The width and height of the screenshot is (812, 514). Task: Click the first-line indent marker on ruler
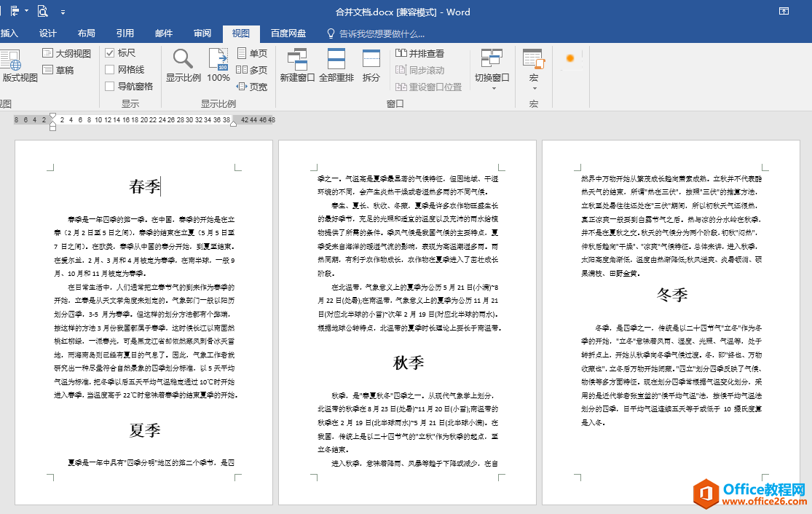pyautogui.click(x=53, y=116)
